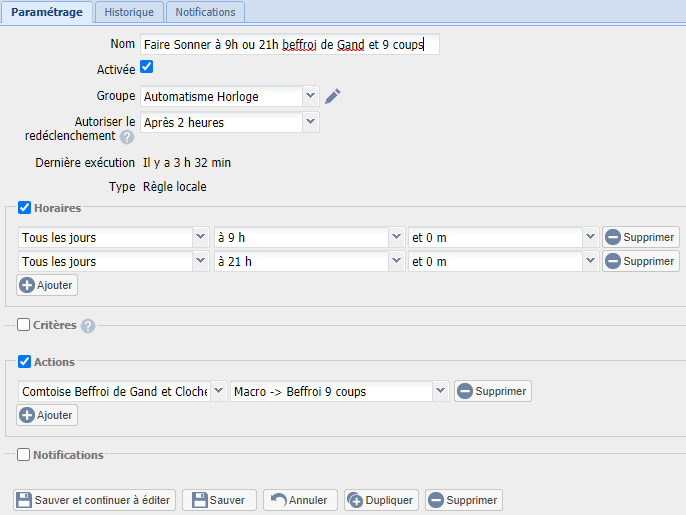Screen dimensions: 686x515
Task: Click help icon next to redéclenchement
Action: [x=127, y=137]
